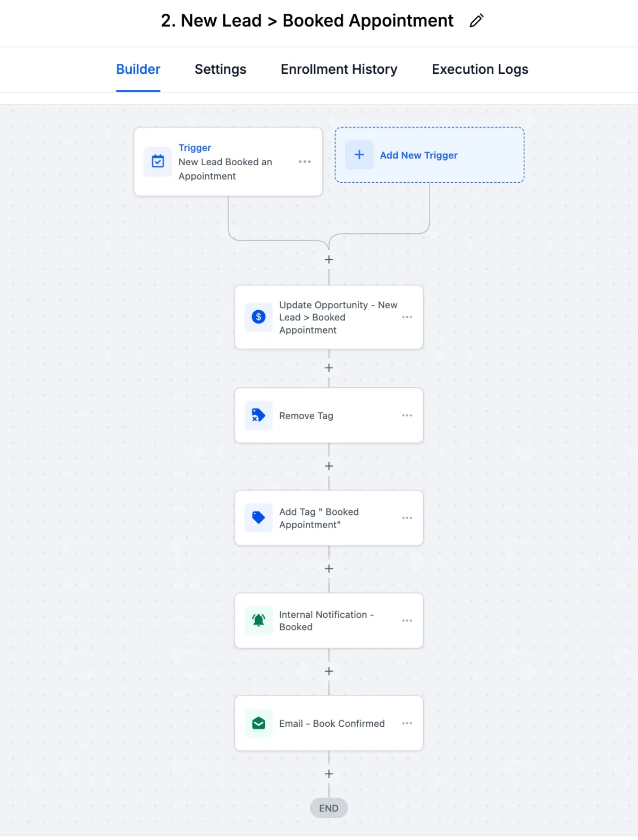Open the Email - Book Confirmed options menu

pyautogui.click(x=407, y=723)
